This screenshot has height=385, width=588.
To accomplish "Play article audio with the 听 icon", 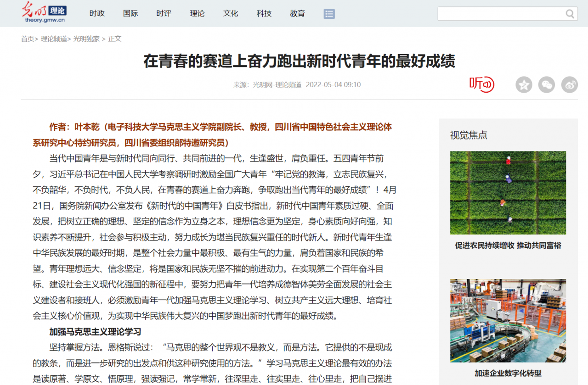I will [x=481, y=84].
